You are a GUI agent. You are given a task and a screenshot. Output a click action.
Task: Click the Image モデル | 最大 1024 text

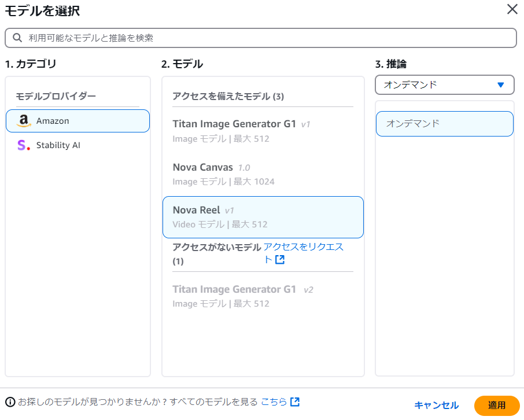pos(224,182)
